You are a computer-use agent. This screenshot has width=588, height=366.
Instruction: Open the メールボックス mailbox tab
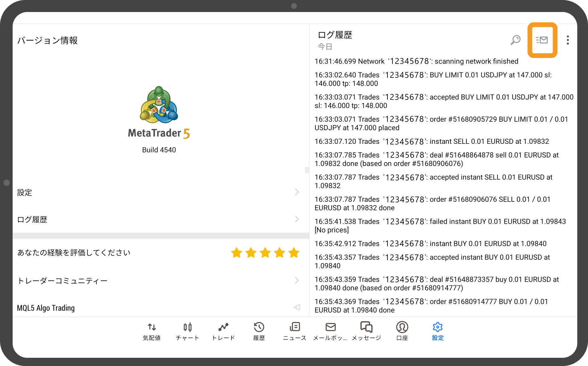coord(330,331)
